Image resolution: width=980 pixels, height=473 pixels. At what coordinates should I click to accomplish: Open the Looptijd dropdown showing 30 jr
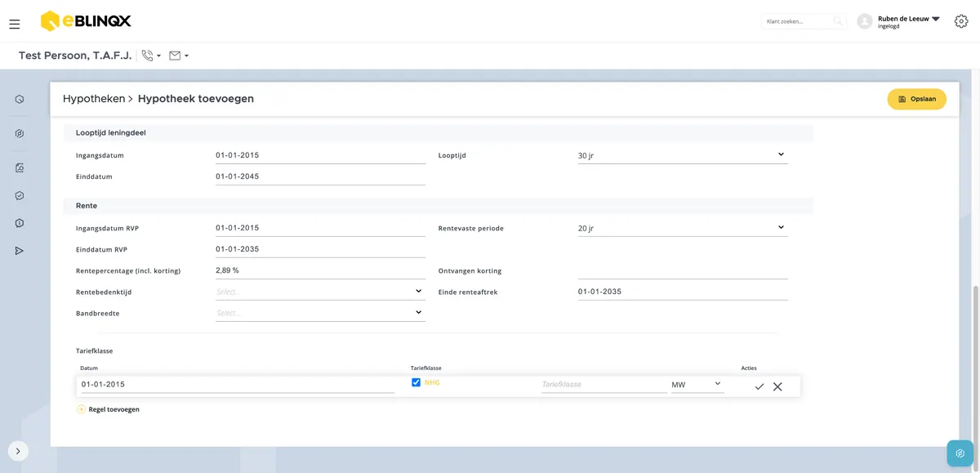[683, 155]
